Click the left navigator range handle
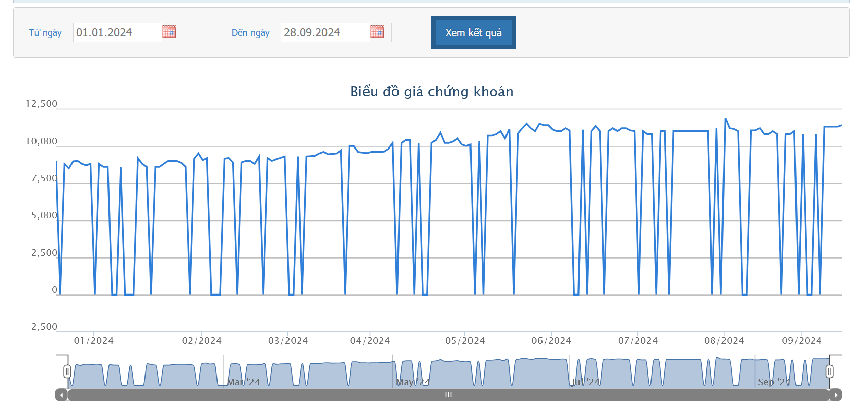This screenshot has width=868, height=406. click(x=67, y=372)
